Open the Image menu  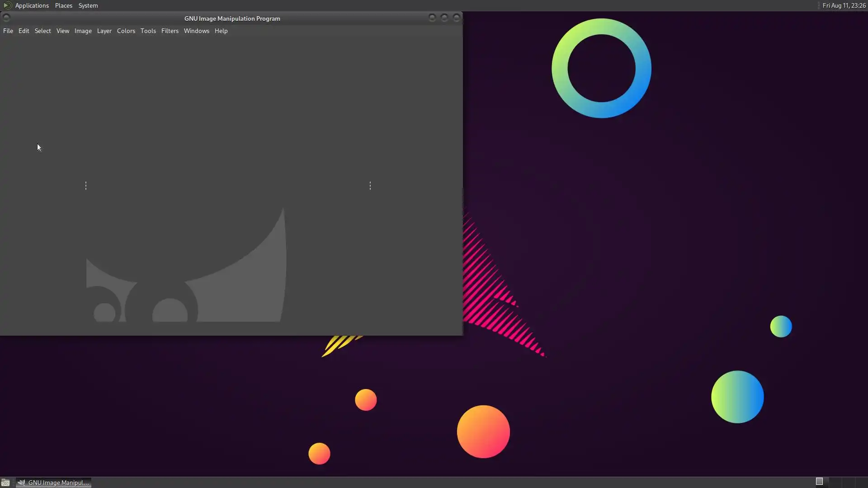[x=83, y=31]
